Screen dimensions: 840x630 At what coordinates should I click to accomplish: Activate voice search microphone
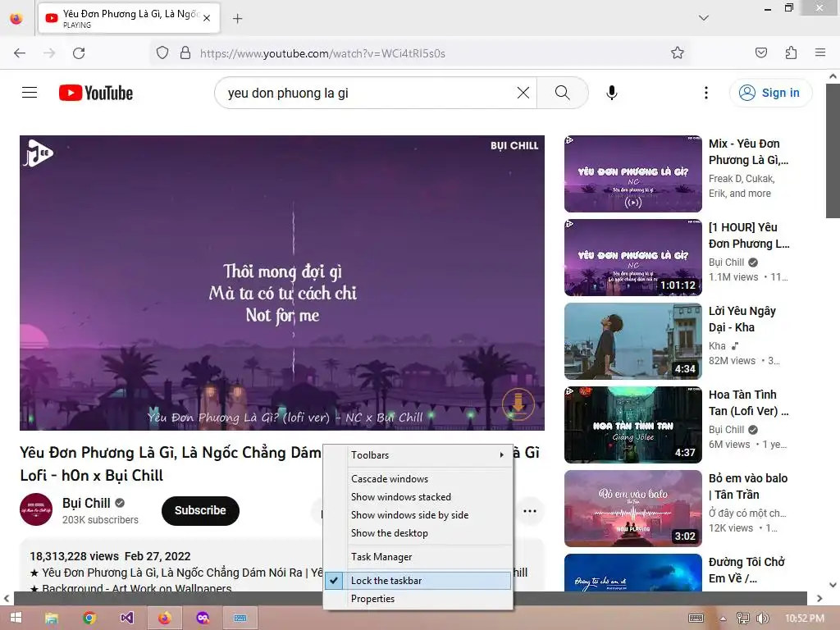pyautogui.click(x=611, y=93)
